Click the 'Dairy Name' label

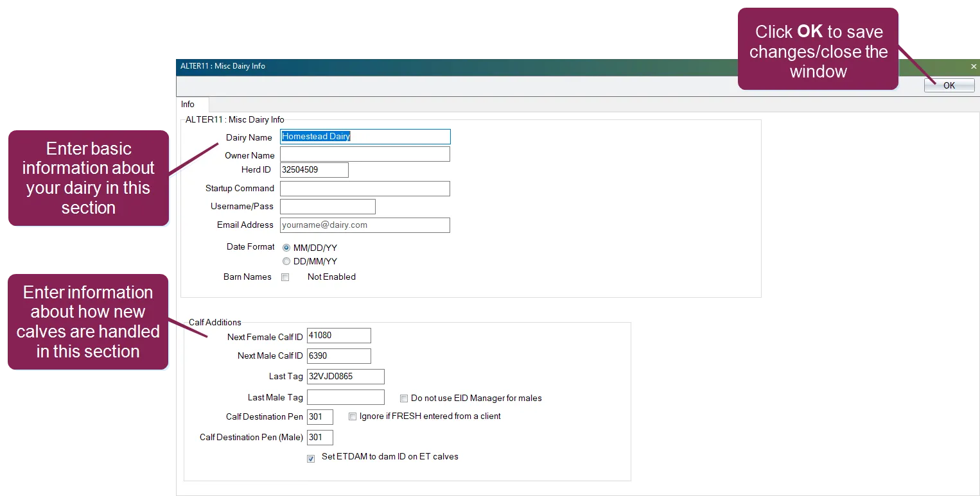pos(249,138)
